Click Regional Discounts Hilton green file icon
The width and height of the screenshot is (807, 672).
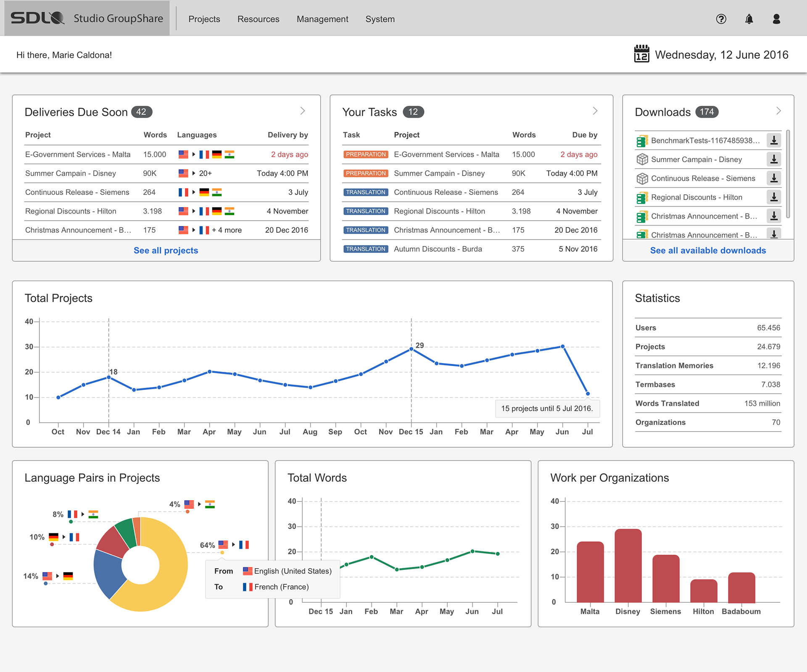pyautogui.click(x=642, y=198)
